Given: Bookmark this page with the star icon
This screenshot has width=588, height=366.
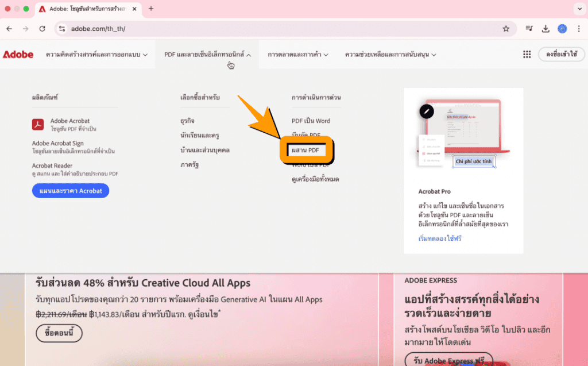Looking at the screenshot, I should click(x=505, y=28).
